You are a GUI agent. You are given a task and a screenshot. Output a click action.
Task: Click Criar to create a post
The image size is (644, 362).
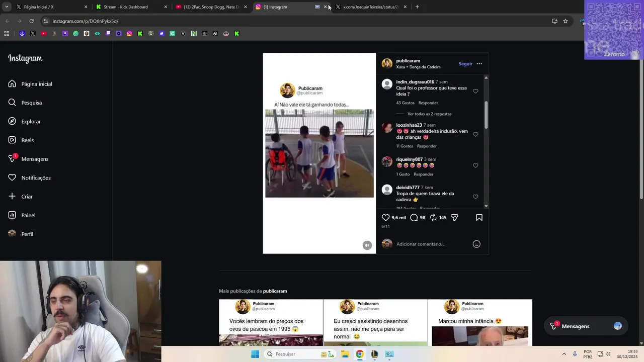pos(21,197)
